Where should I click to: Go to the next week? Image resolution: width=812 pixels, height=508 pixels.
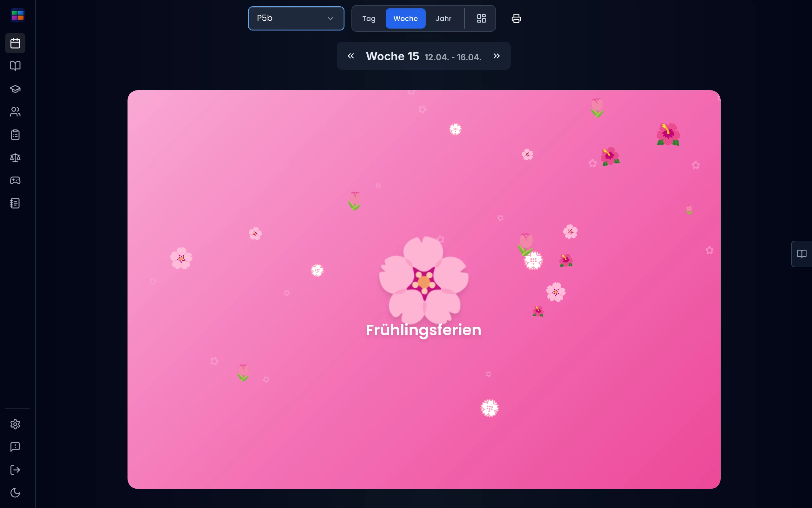point(497,56)
